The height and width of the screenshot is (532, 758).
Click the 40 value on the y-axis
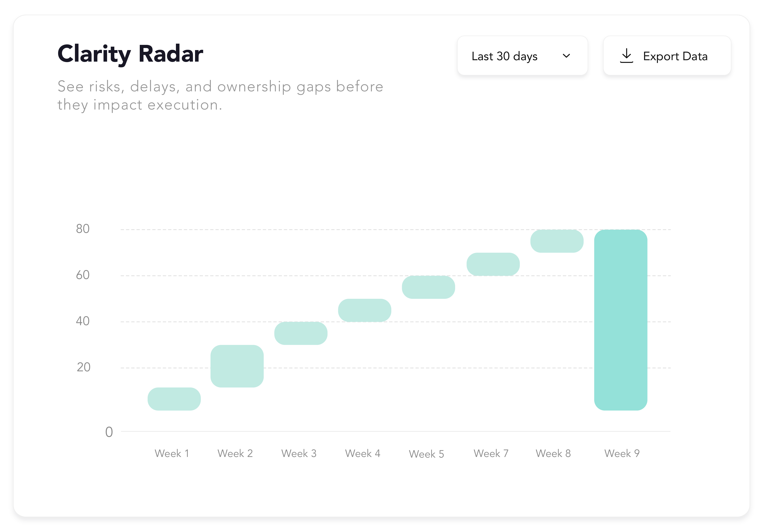(83, 321)
